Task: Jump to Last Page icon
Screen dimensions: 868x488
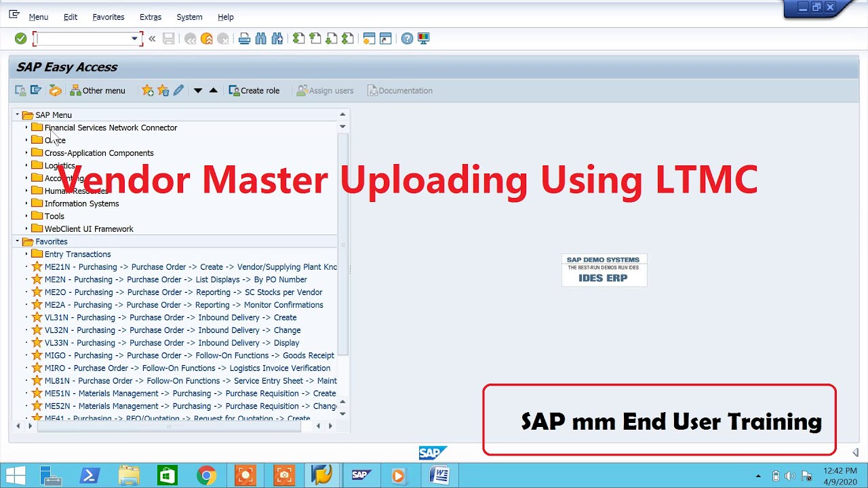Action: pos(348,39)
